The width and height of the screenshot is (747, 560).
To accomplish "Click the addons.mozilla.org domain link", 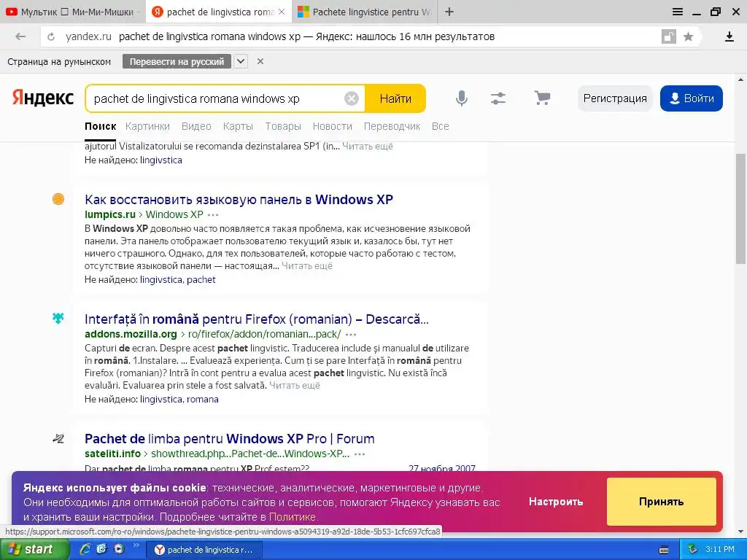I will [131, 334].
